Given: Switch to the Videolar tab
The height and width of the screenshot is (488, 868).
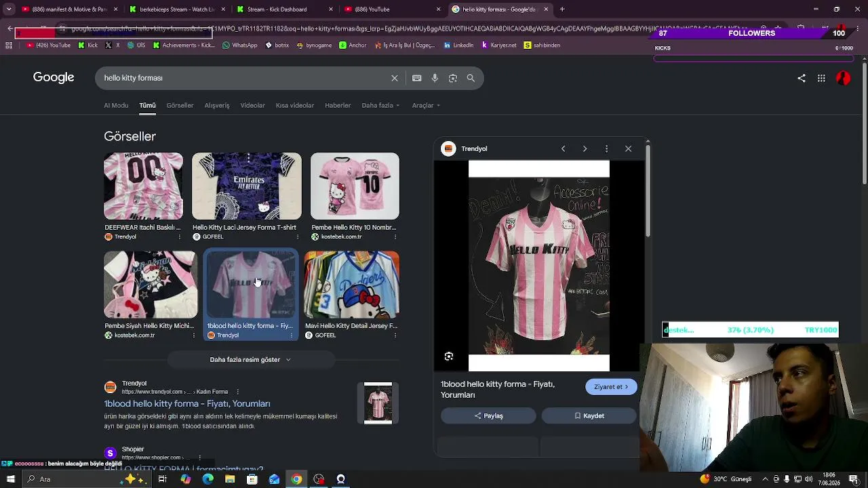Looking at the screenshot, I should (x=252, y=106).
